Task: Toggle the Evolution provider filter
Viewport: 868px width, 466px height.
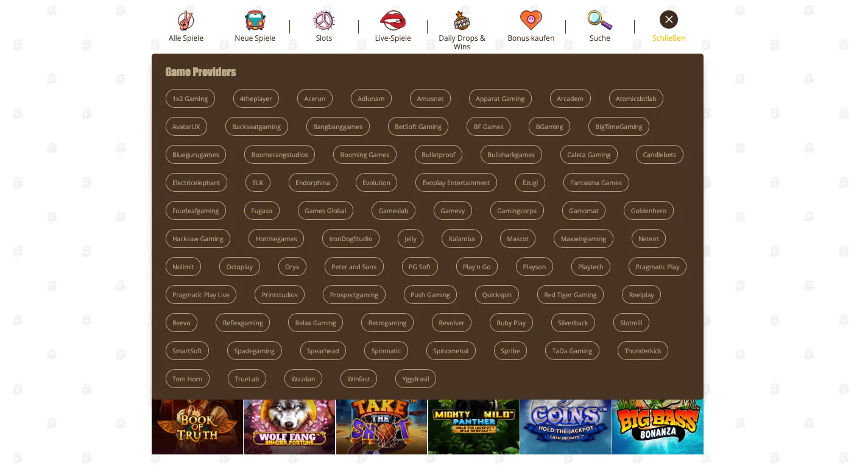Action: click(376, 182)
